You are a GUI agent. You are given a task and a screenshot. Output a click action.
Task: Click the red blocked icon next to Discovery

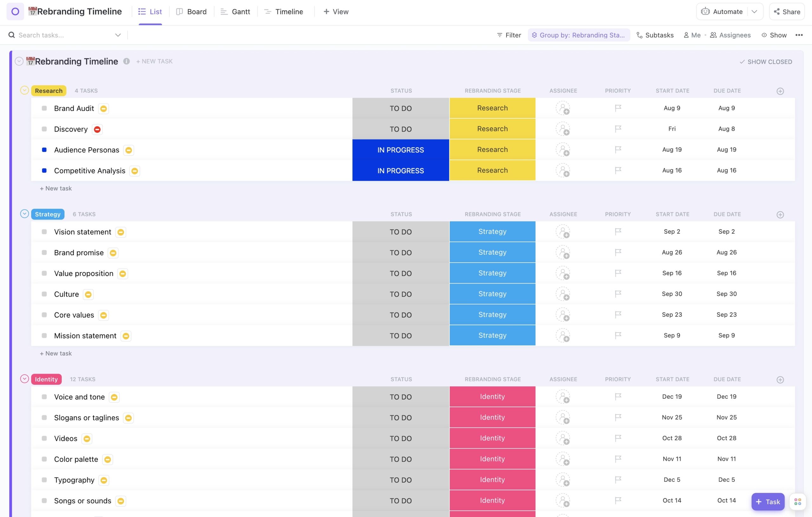pos(97,129)
